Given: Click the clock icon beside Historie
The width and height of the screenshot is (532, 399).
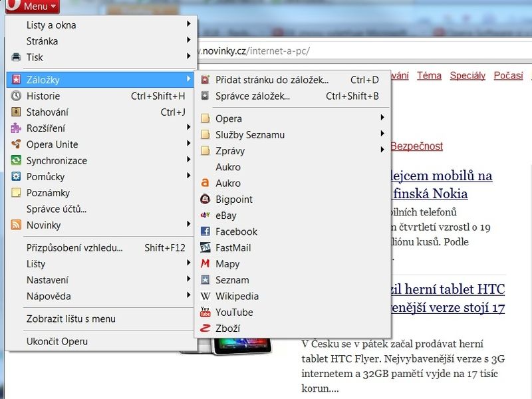Looking at the screenshot, I should pyautogui.click(x=16, y=96).
